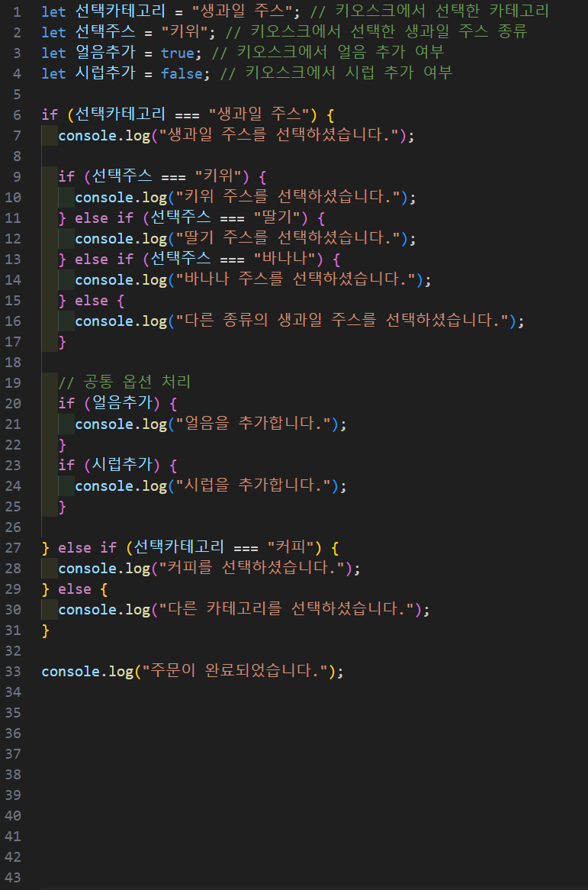Click line number 36 in the gutter
The height and width of the screenshot is (890, 588).
[13, 734]
